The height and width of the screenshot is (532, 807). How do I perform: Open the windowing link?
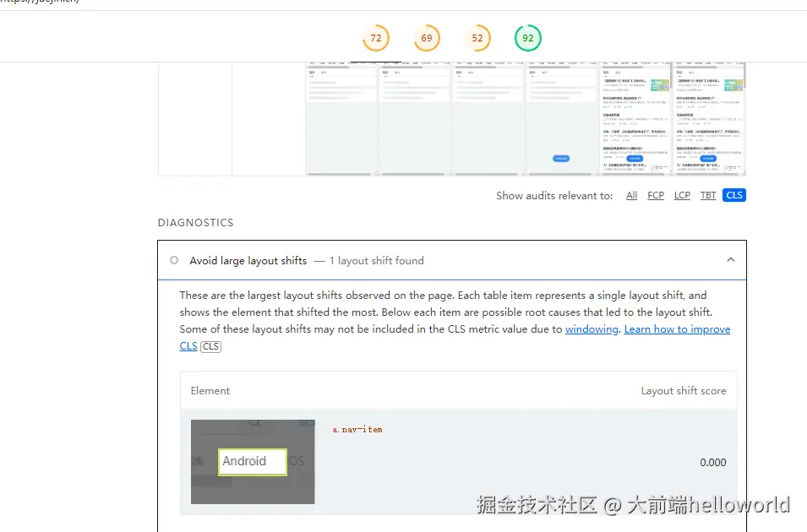click(x=592, y=329)
